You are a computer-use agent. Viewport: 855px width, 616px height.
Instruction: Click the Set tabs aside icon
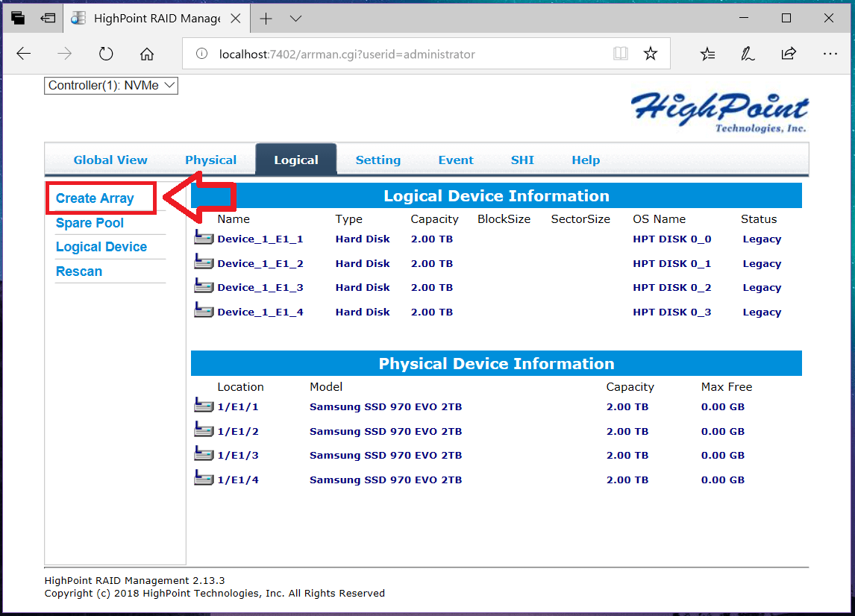(48, 18)
